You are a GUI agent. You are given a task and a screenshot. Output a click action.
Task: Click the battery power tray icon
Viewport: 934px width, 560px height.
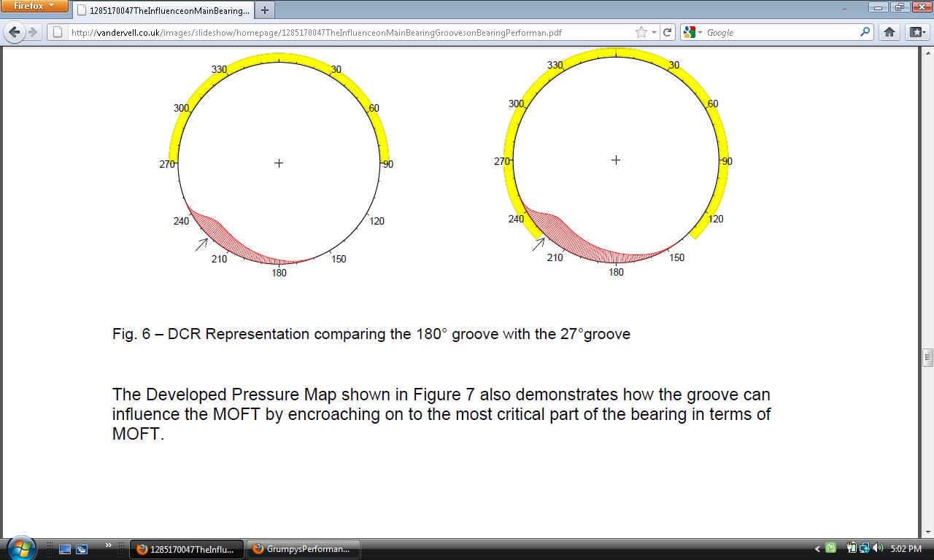(852, 548)
